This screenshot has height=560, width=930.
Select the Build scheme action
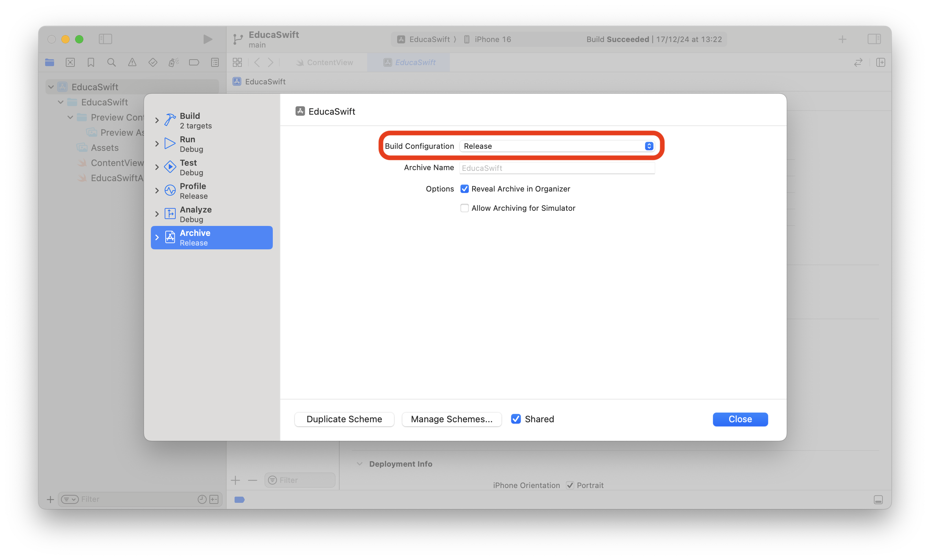pos(211,121)
